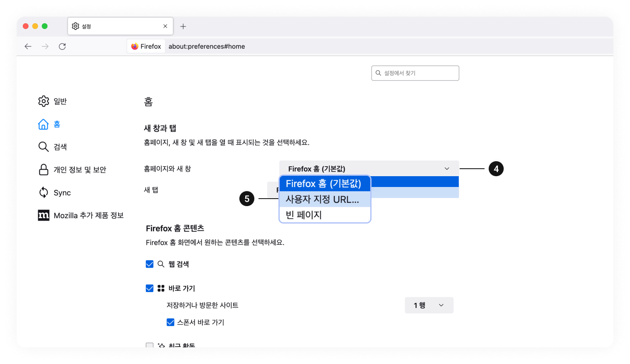Click the 홈 home icon in sidebar
This screenshot has width=630, height=364.
pyautogui.click(x=43, y=124)
